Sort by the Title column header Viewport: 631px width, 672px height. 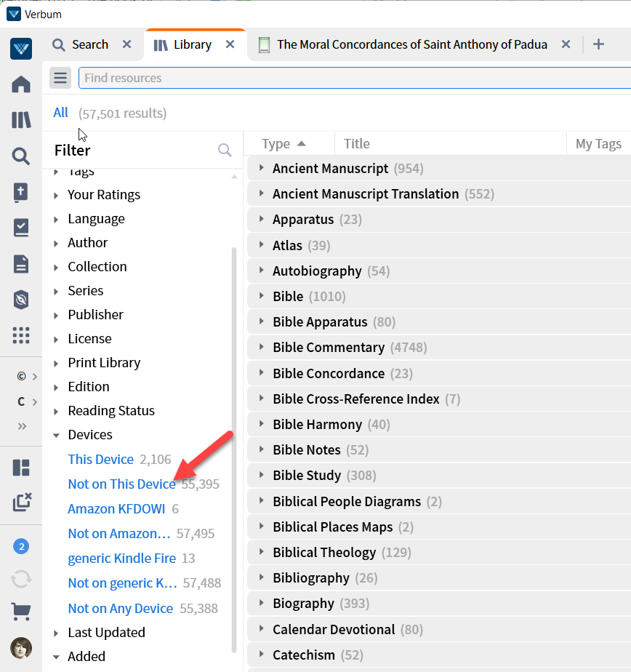pos(356,143)
